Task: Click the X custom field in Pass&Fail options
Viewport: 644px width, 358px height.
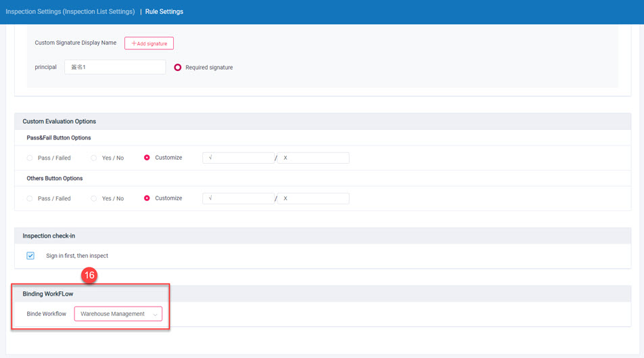Action: tap(313, 158)
